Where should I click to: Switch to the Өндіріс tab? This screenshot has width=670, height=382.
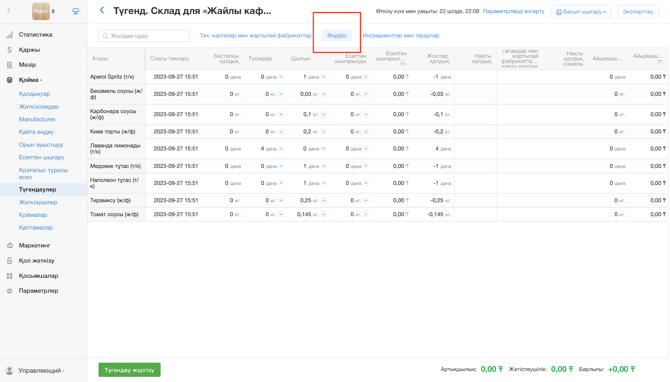[x=337, y=35]
